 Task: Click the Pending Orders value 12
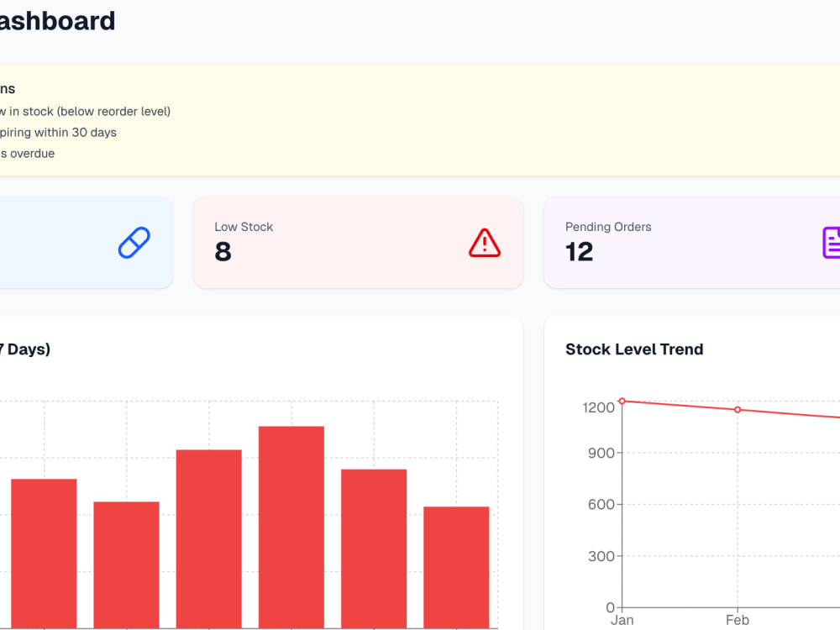579,252
